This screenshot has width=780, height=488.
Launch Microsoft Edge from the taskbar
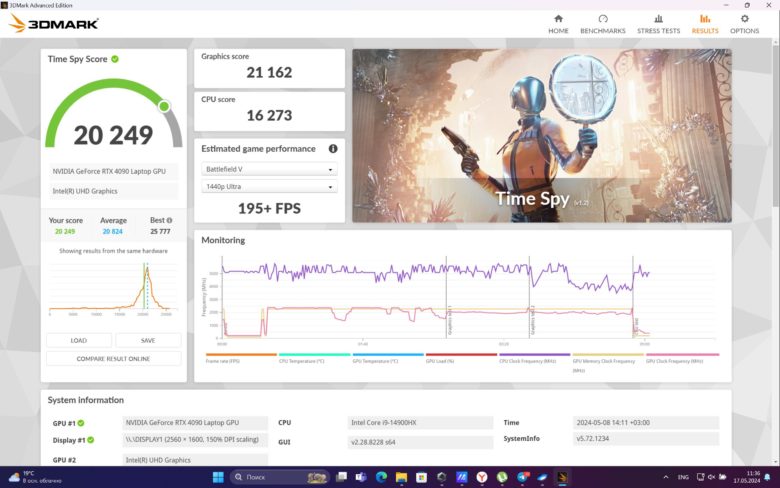point(382,478)
